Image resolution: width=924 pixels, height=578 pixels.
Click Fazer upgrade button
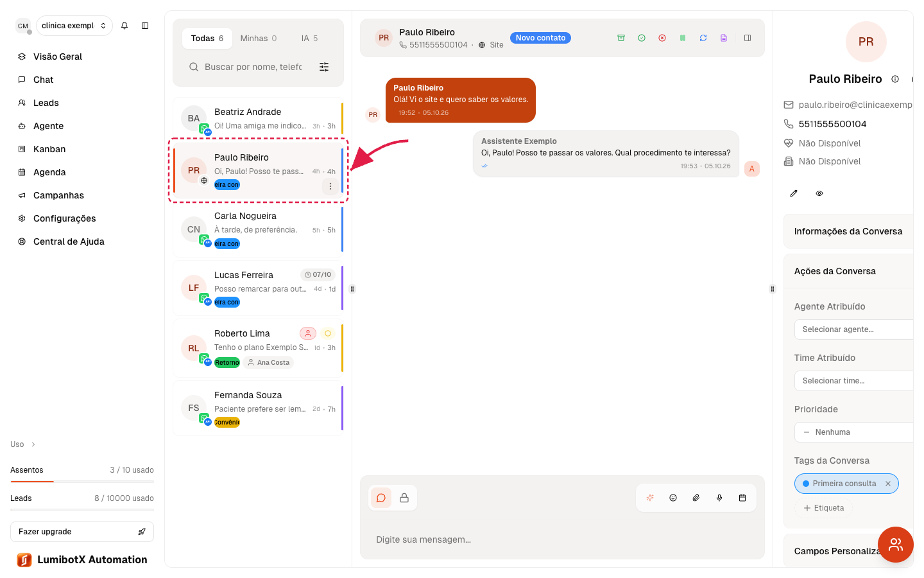click(82, 532)
